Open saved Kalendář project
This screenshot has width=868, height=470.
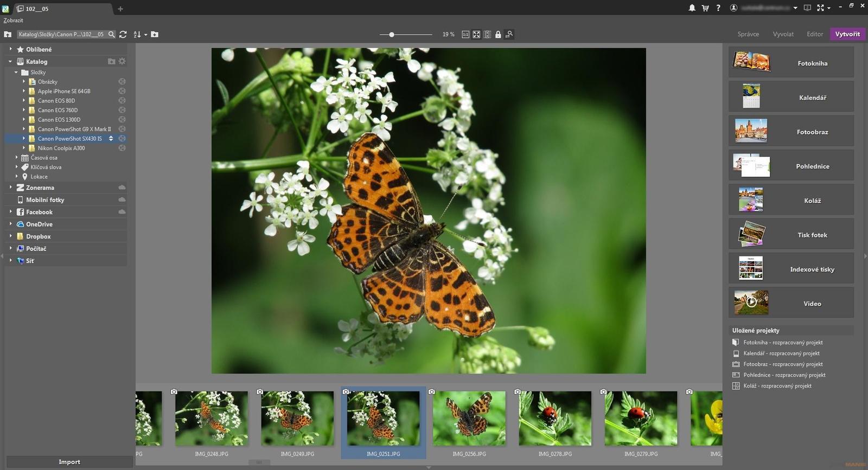click(781, 353)
